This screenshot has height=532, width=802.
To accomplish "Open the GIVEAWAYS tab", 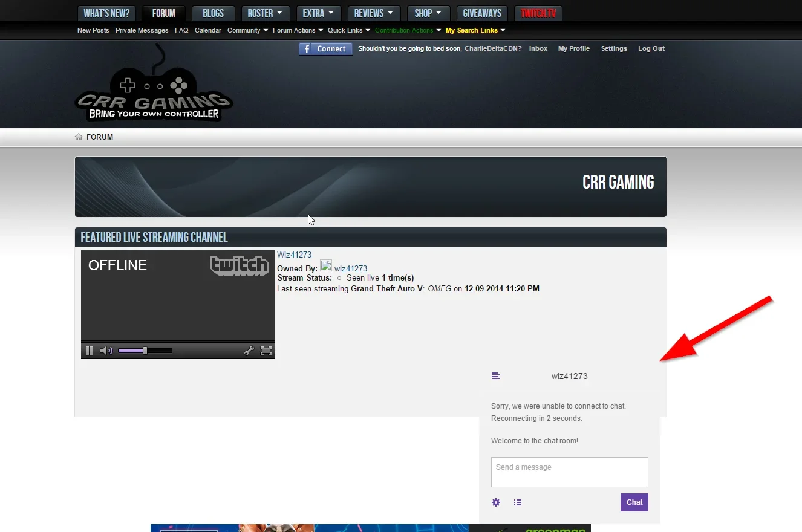I will coord(482,13).
